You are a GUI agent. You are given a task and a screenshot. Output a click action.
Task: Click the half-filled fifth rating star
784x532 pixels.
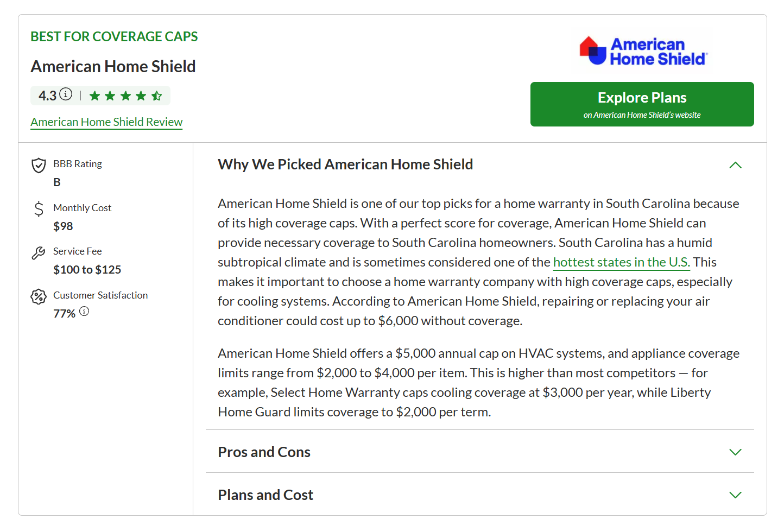tap(157, 96)
